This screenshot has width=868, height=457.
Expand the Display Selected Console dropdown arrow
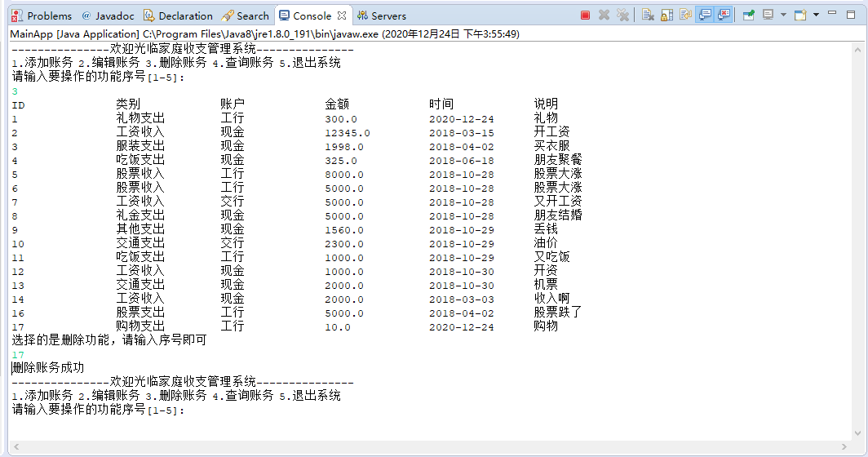point(783,15)
